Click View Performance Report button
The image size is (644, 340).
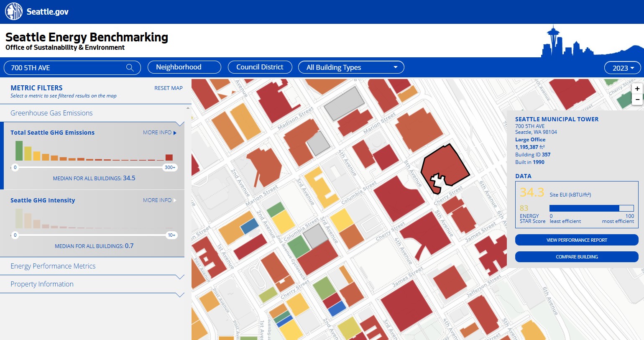point(577,240)
